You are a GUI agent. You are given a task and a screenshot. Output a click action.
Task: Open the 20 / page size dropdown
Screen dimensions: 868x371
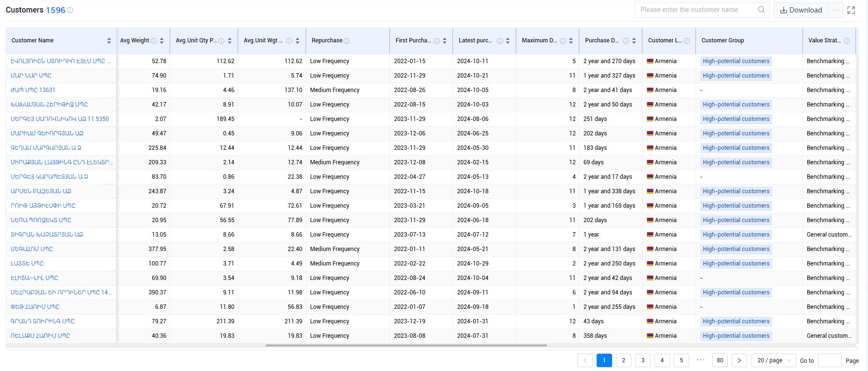tap(774, 360)
